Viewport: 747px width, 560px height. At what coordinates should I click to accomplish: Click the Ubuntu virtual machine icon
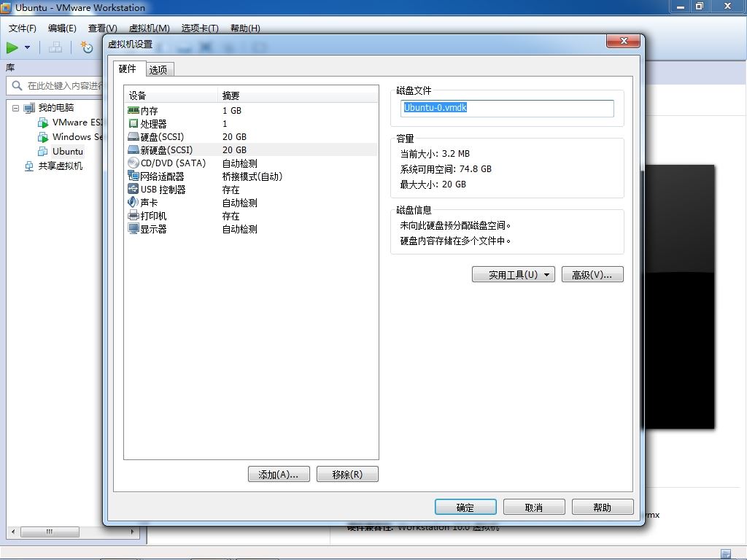coord(43,152)
